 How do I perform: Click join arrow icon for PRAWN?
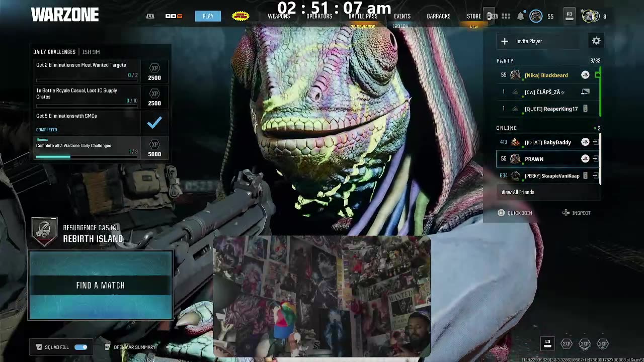pos(595,159)
